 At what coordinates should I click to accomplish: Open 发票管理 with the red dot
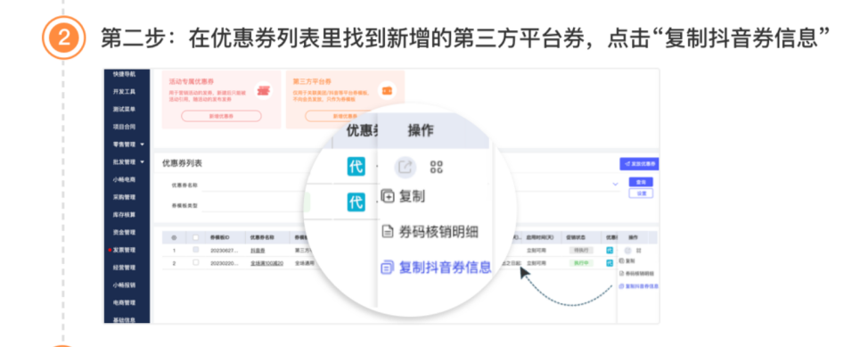click(124, 250)
